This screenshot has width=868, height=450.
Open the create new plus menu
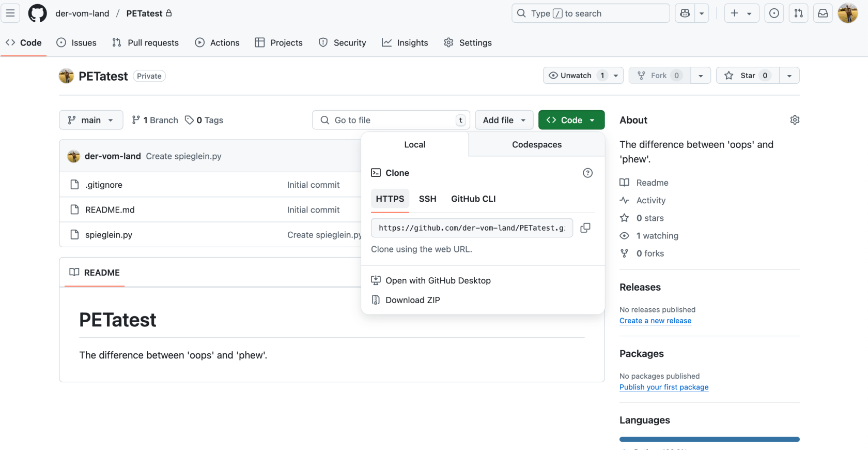pyautogui.click(x=741, y=13)
